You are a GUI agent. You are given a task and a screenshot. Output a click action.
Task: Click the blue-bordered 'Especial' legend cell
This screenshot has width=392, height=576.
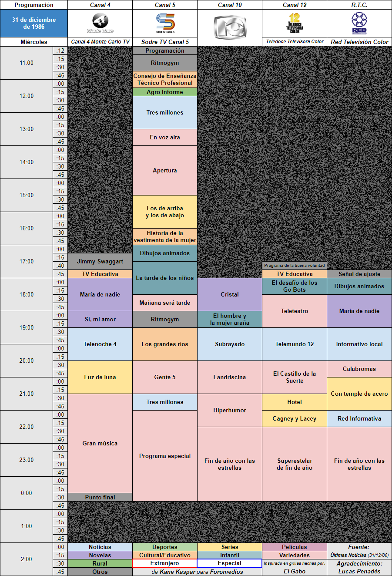pyautogui.click(x=229, y=563)
